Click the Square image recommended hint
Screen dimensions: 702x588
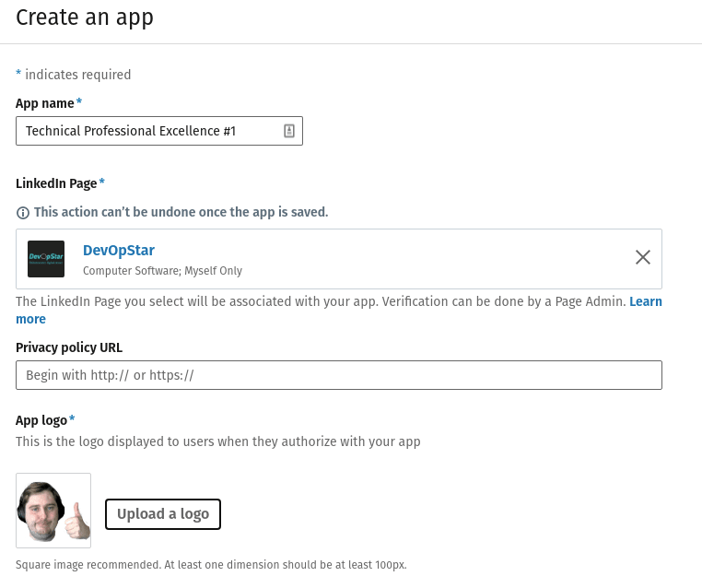click(x=211, y=565)
